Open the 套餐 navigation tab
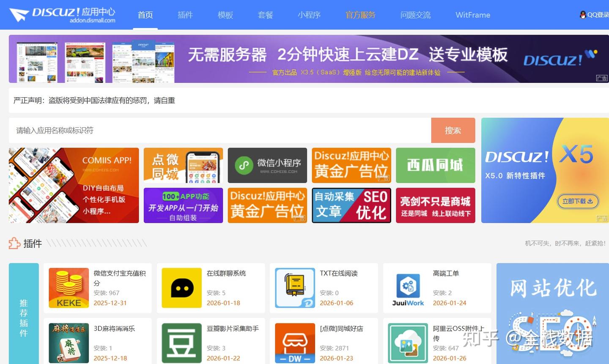This screenshot has height=364, width=609. 266,15
